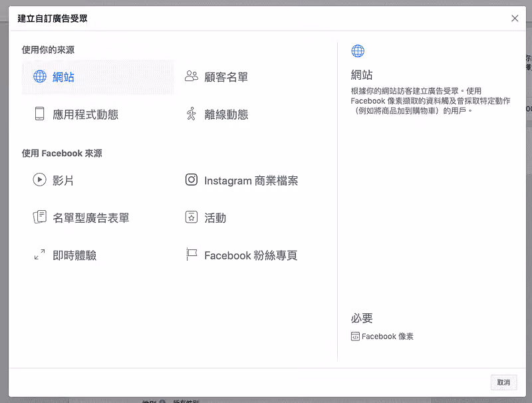The width and height of the screenshot is (532, 403).
Task: Click the expand arrows icon for 即時體驗
Action: click(40, 255)
